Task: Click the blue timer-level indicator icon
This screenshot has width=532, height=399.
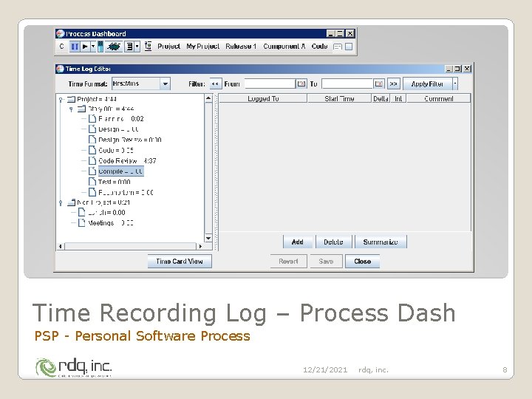Action: pos(100,47)
